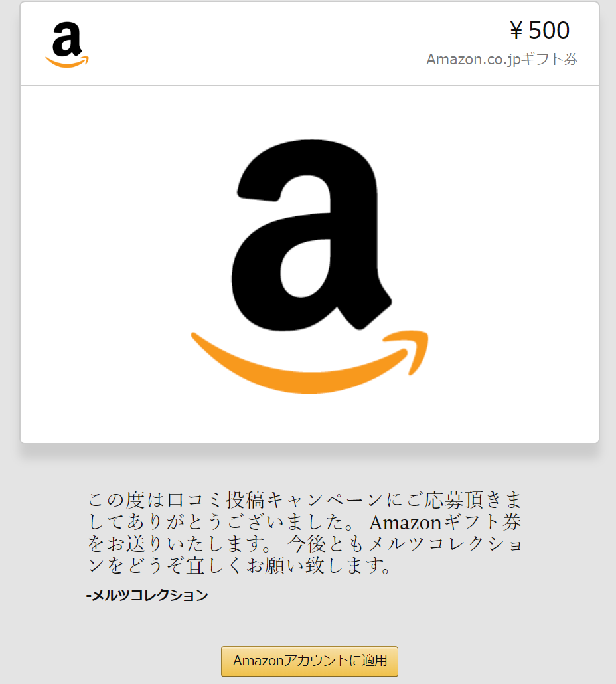Click ありがとうございました text in message
Image resolution: width=616 pixels, height=684 pixels.
[241, 522]
